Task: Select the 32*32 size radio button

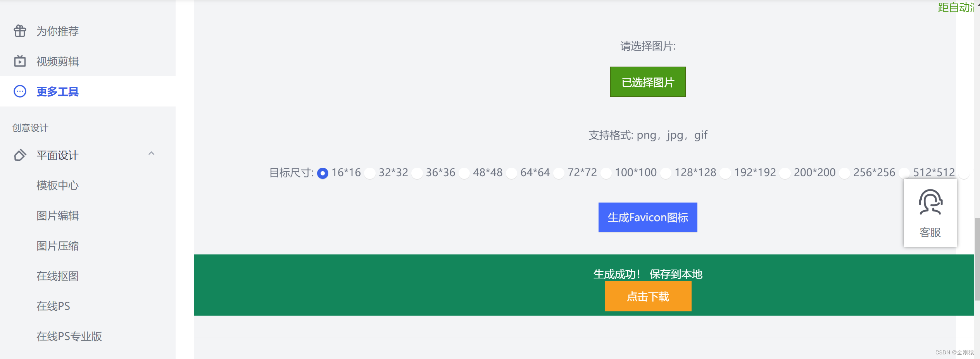Action: 370,173
